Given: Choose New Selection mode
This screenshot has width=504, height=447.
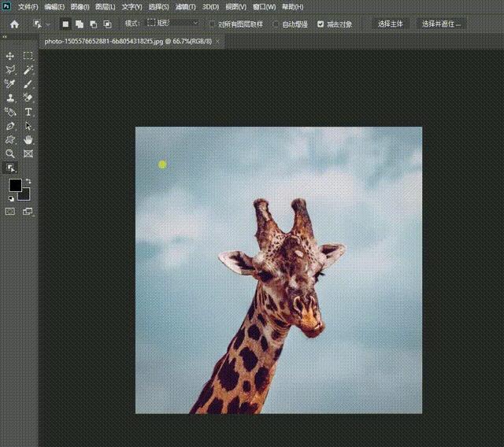Looking at the screenshot, I should pos(65,24).
